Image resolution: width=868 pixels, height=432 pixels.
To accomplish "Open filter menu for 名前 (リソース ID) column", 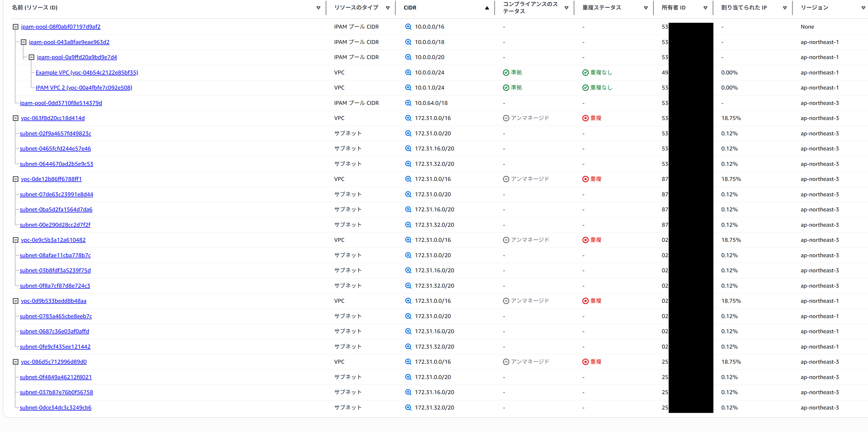I will (x=318, y=8).
